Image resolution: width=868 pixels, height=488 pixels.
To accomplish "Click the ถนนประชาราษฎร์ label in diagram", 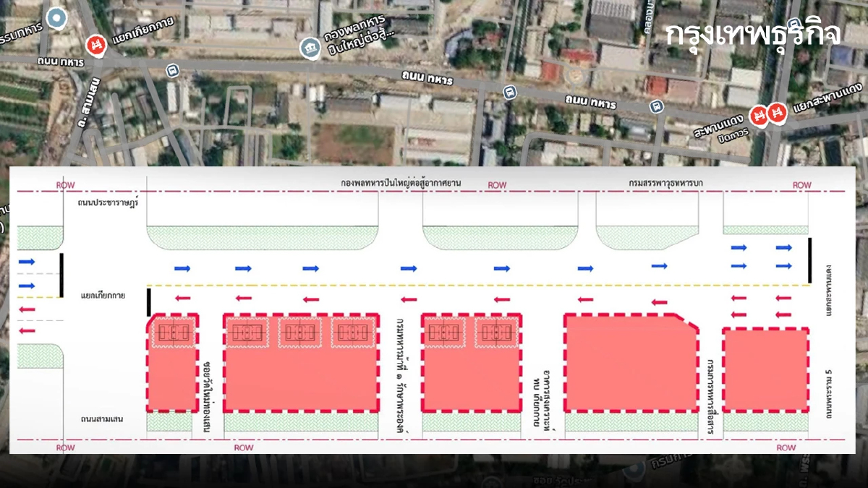I will pos(108,202).
